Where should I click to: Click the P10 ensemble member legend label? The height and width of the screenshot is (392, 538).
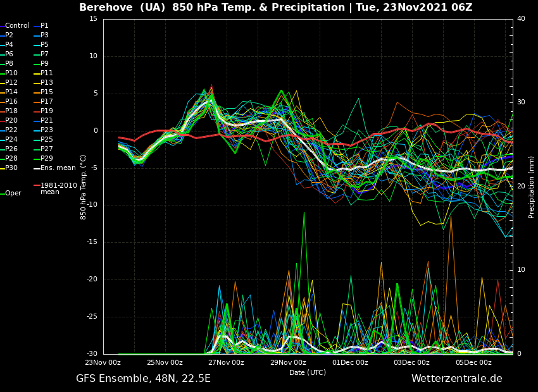point(11,73)
